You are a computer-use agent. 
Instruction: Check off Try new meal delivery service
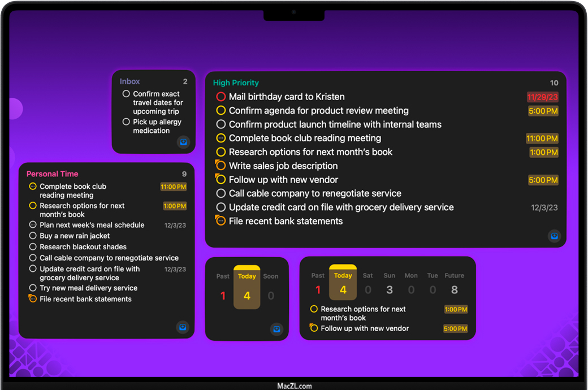click(x=33, y=288)
